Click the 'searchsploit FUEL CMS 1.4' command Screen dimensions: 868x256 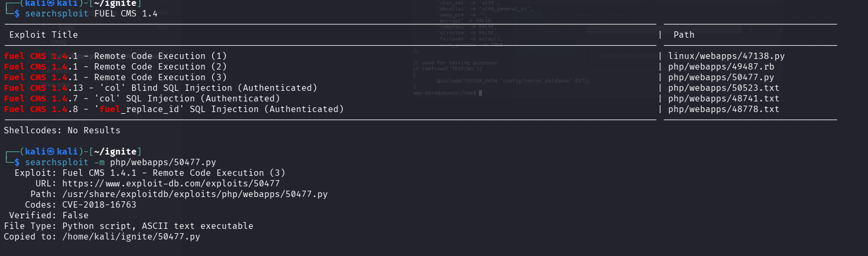91,14
